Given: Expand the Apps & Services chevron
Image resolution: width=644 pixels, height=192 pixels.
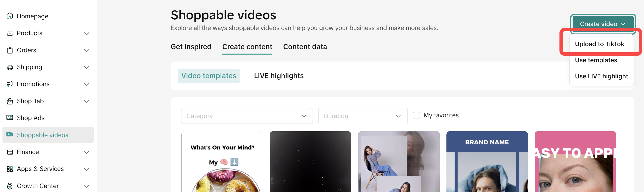Looking at the screenshot, I should tap(87, 169).
